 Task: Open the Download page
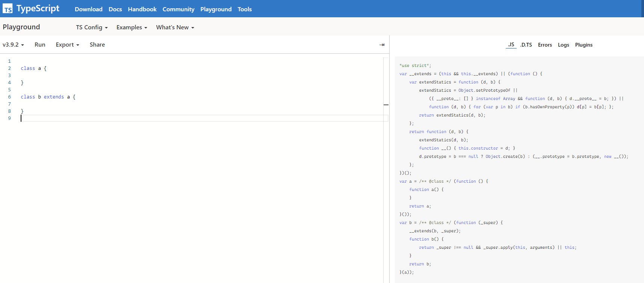pos(89,9)
